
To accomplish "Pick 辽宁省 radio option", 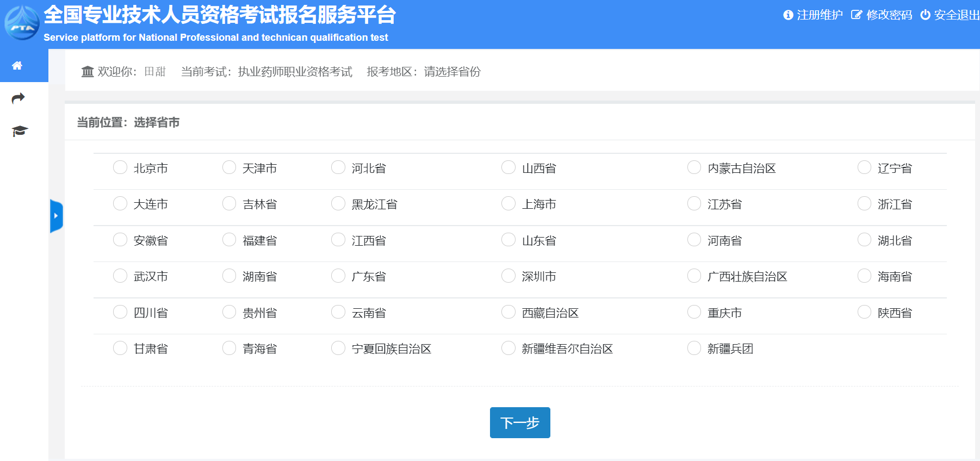I will [865, 167].
